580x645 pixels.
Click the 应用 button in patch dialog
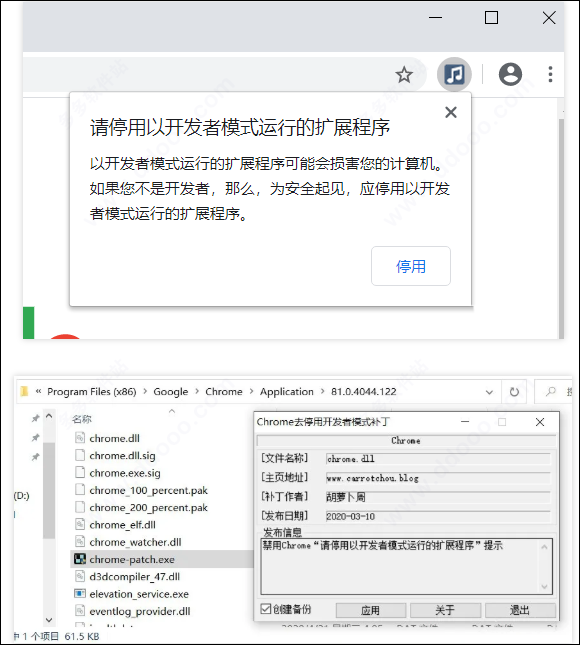tap(371, 610)
